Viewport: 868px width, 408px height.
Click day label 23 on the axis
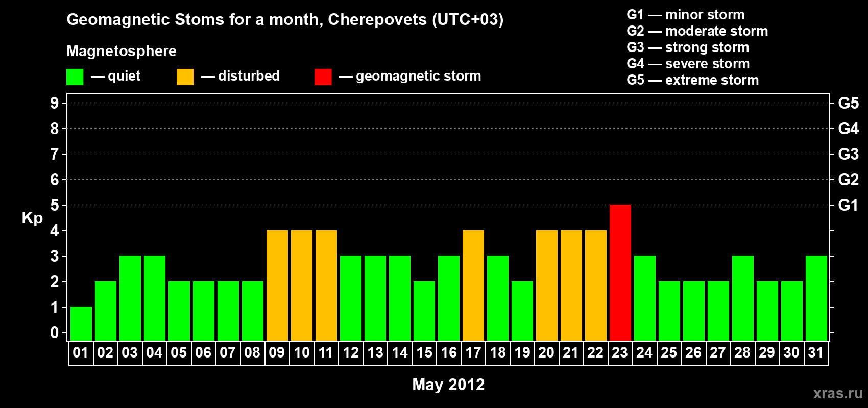click(620, 353)
